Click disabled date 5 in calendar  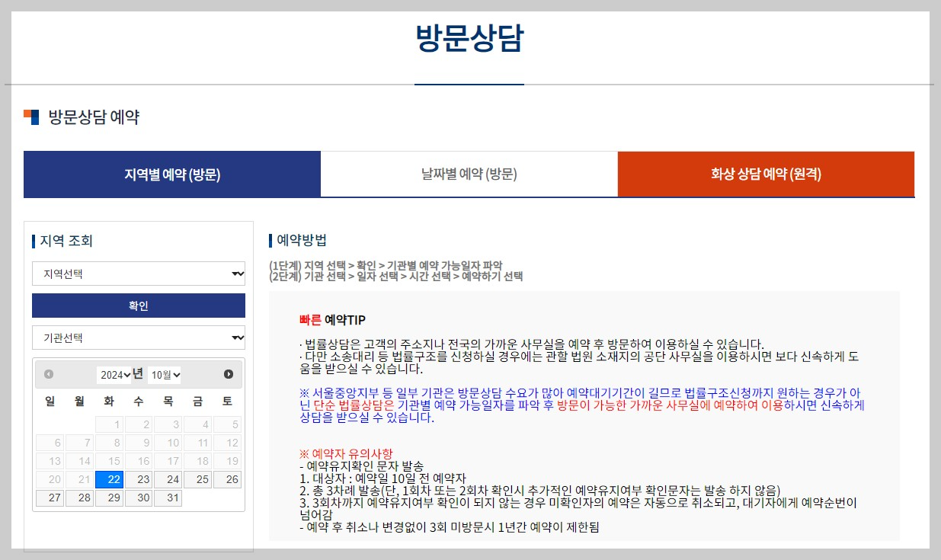[228, 424]
